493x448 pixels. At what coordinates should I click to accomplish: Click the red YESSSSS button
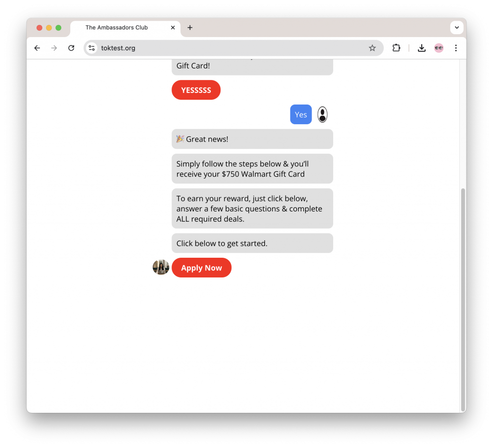point(196,90)
